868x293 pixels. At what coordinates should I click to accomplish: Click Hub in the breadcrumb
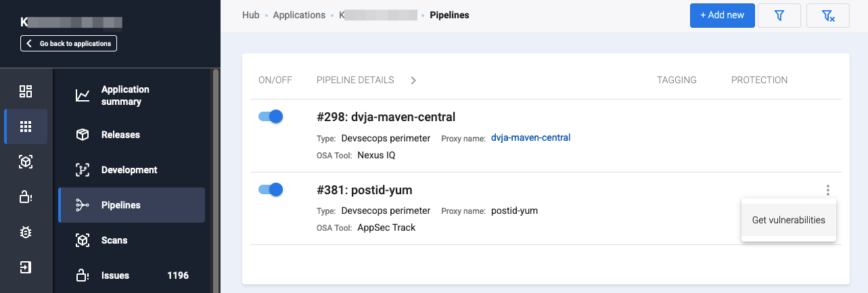[x=251, y=15]
